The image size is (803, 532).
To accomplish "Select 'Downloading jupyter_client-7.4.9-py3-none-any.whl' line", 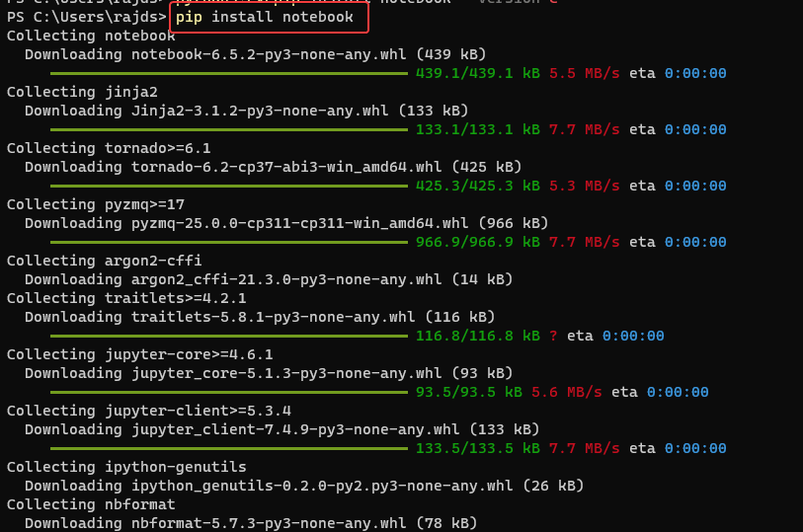I will pos(281,429).
